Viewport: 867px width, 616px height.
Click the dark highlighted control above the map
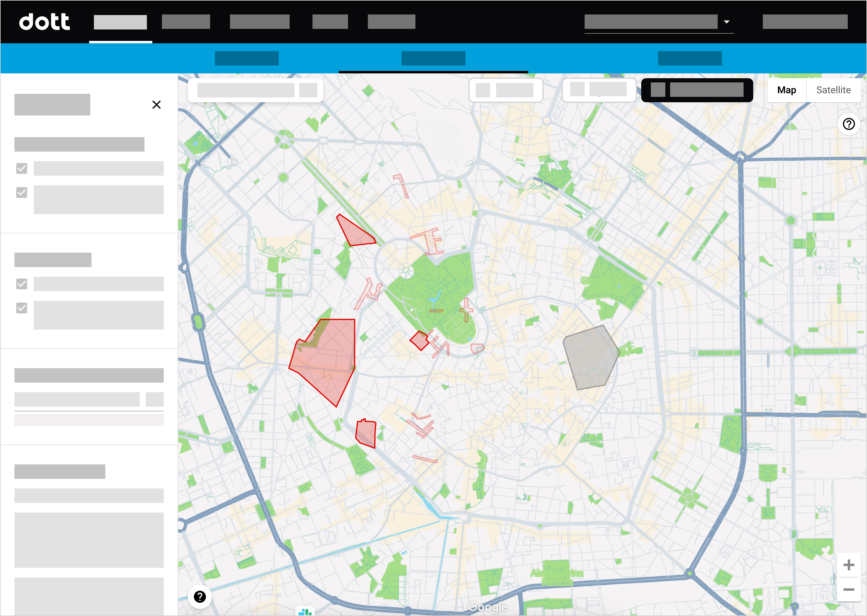tap(697, 90)
